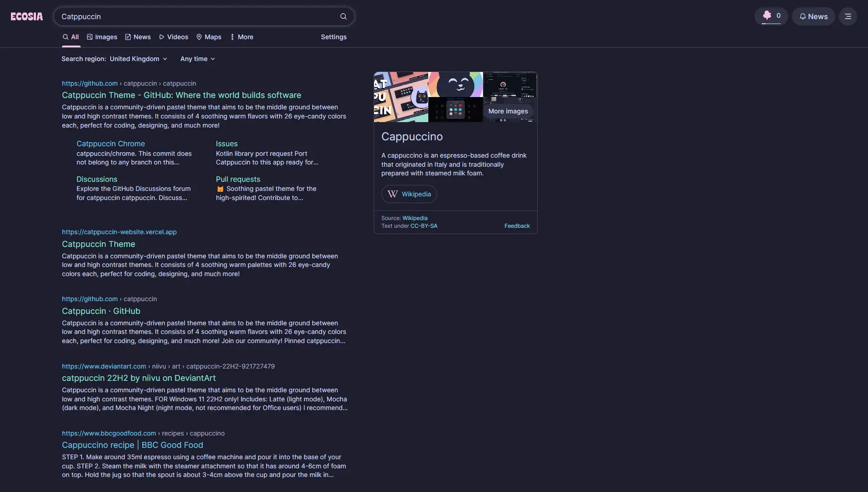Expand the Any time filter dropdown

tap(198, 59)
